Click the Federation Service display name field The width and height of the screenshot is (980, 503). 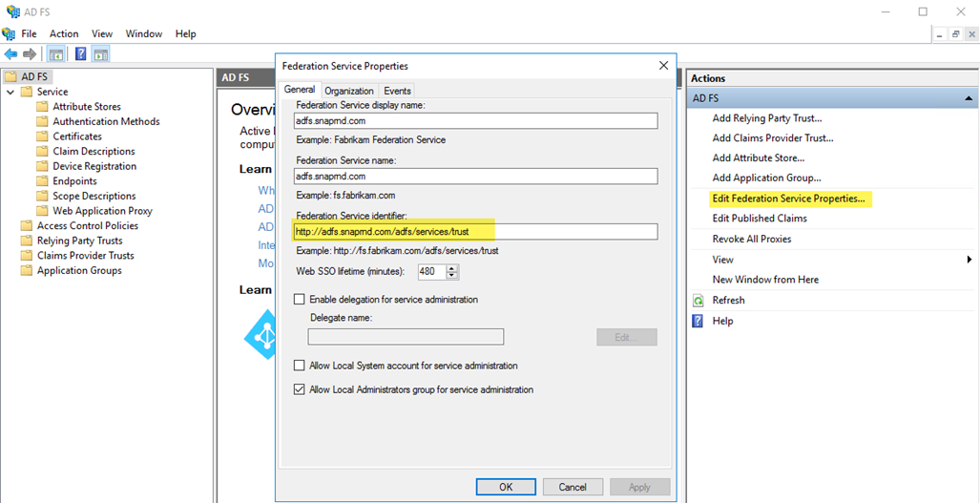[475, 120]
